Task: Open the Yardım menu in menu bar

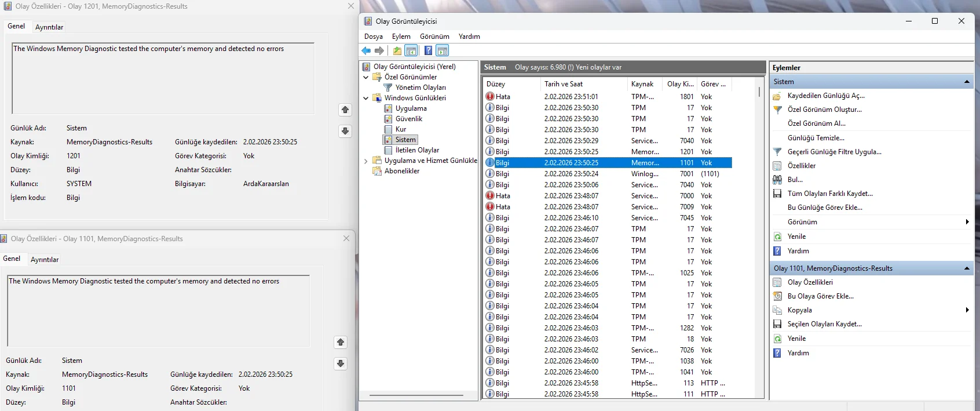Action: [x=469, y=36]
